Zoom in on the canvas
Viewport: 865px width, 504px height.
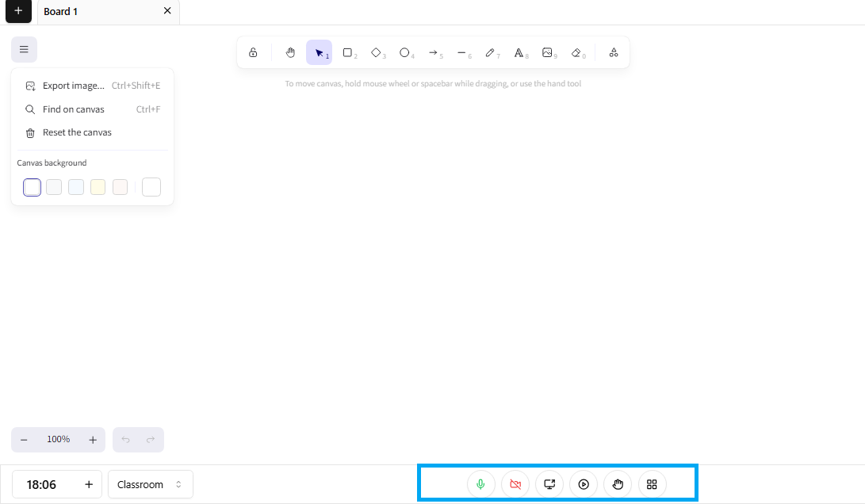pyautogui.click(x=93, y=440)
